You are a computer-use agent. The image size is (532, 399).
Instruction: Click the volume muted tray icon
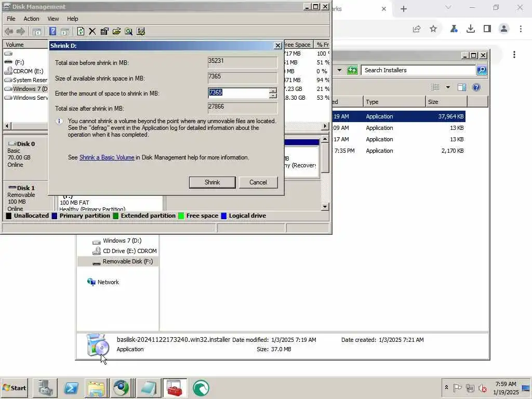click(482, 388)
